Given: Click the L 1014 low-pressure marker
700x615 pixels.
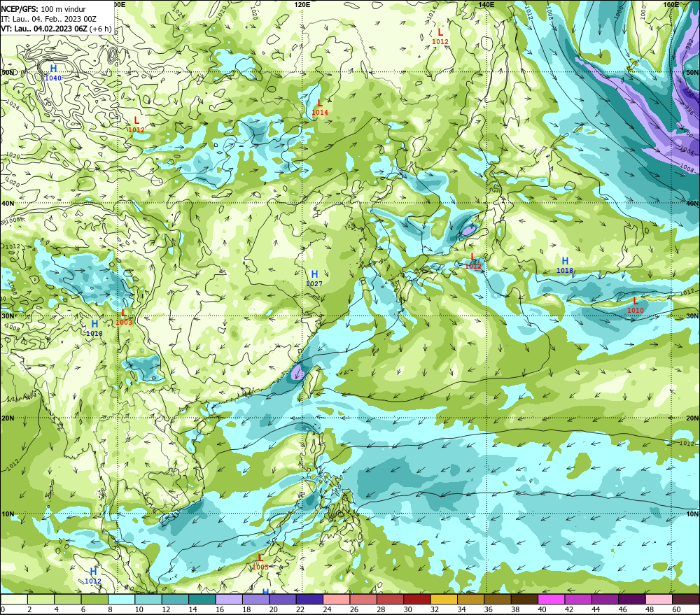Looking at the screenshot, I should coord(320,107).
